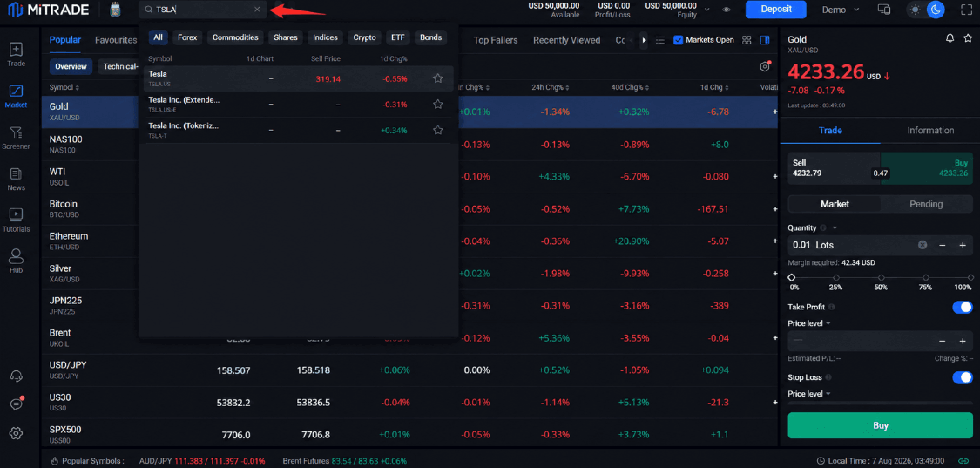Filter search results by Forex
This screenshot has width=980, height=468.
point(187,37)
